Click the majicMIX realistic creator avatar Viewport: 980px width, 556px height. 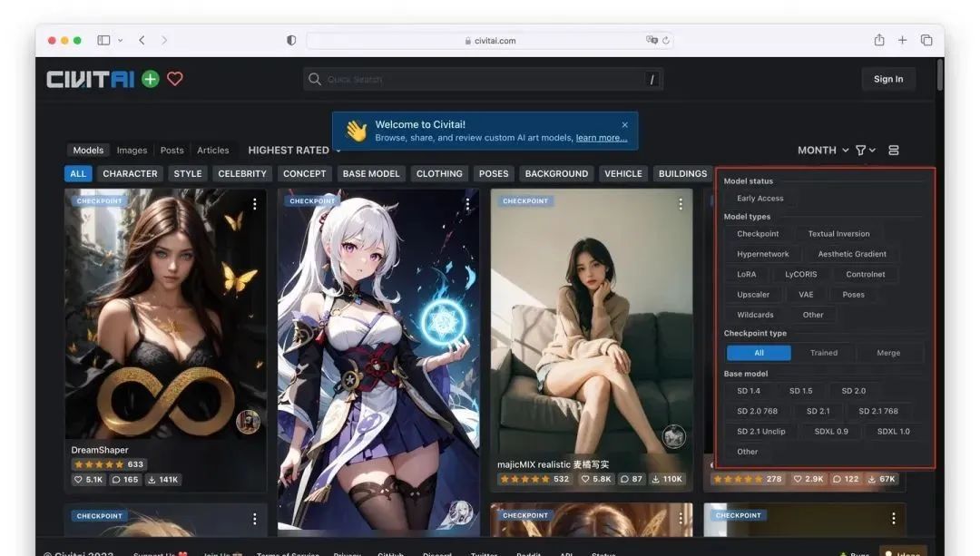[x=673, y=436]
